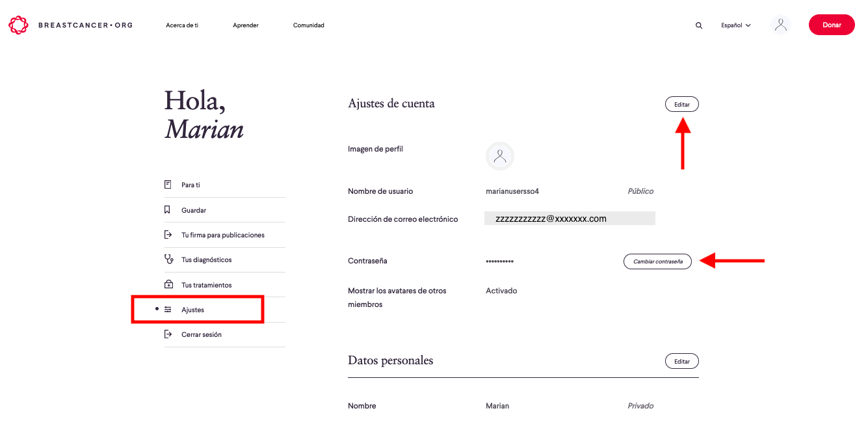This screenshot has height=428, width=868.
Task: Expand the 'Acerca de ti' menu
Action: tap(182, 25)
